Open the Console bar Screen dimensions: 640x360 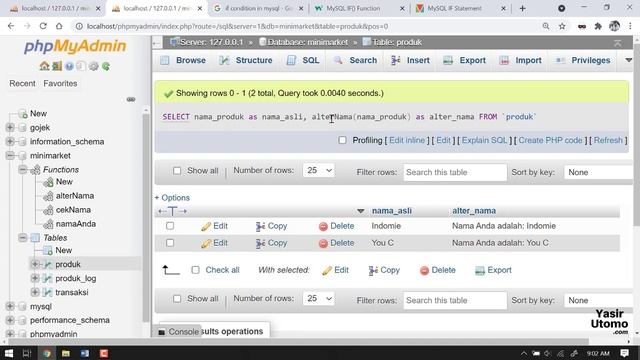[x=179, y=332]
